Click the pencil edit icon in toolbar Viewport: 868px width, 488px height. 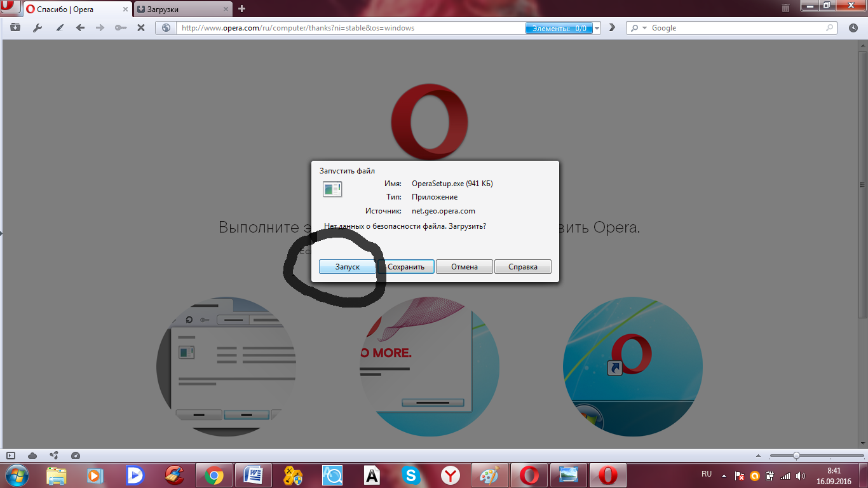60,28
